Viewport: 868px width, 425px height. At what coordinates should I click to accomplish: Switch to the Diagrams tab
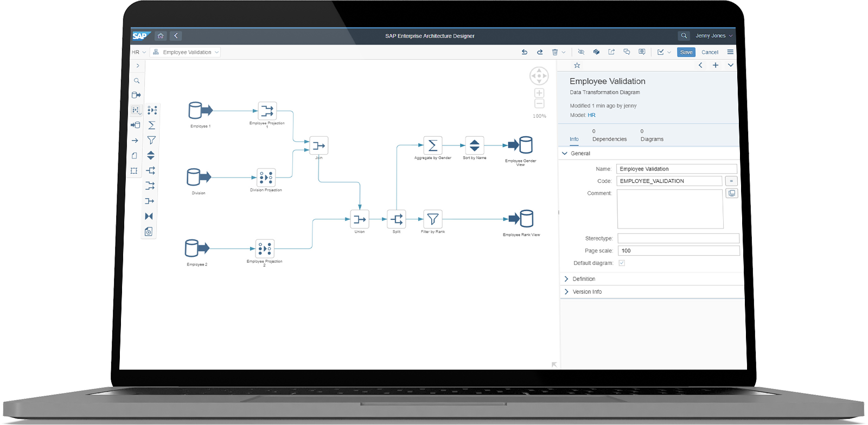tap(652, 136)
